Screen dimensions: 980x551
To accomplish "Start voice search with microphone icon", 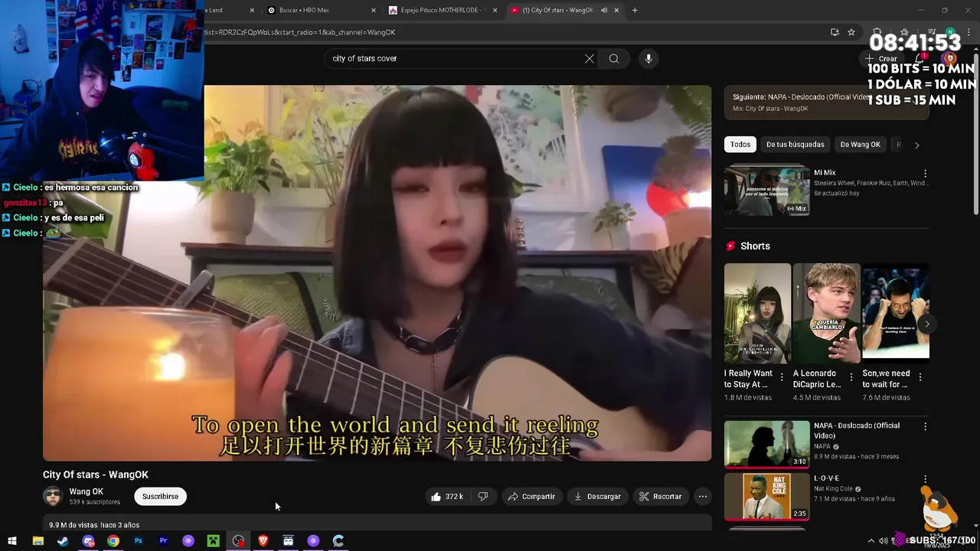I will (648, 59).
